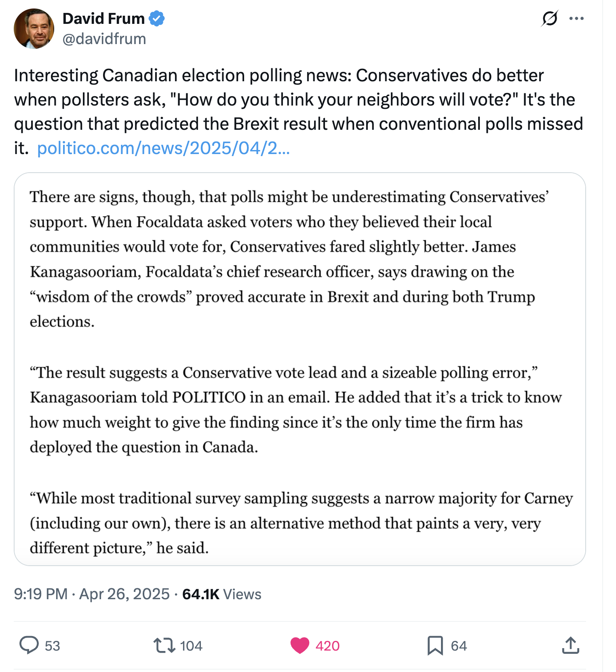Click the 64.1K Views count

tap(222, 594)
